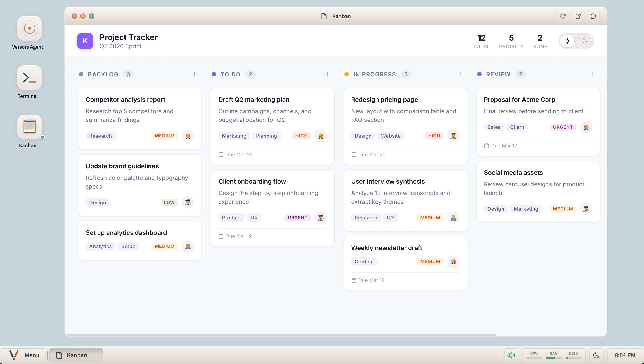Open the chat bubble icon top right

pos(593,16)
